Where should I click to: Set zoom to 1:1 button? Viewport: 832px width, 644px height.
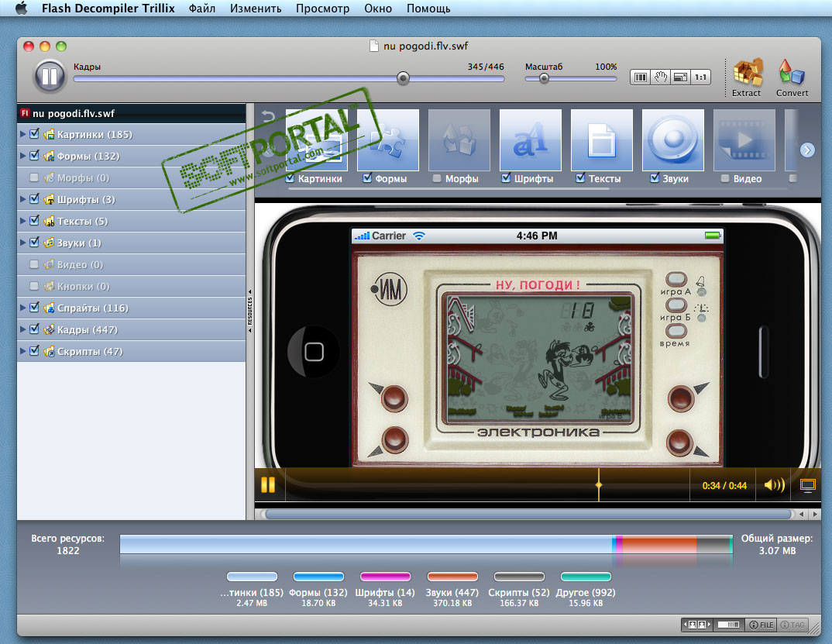coord(700,77)
